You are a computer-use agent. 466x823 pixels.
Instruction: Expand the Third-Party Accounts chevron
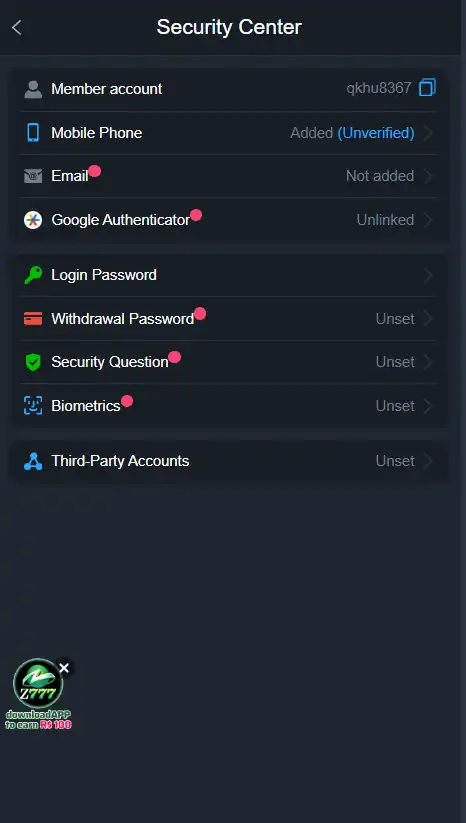[x=428, y=461]
